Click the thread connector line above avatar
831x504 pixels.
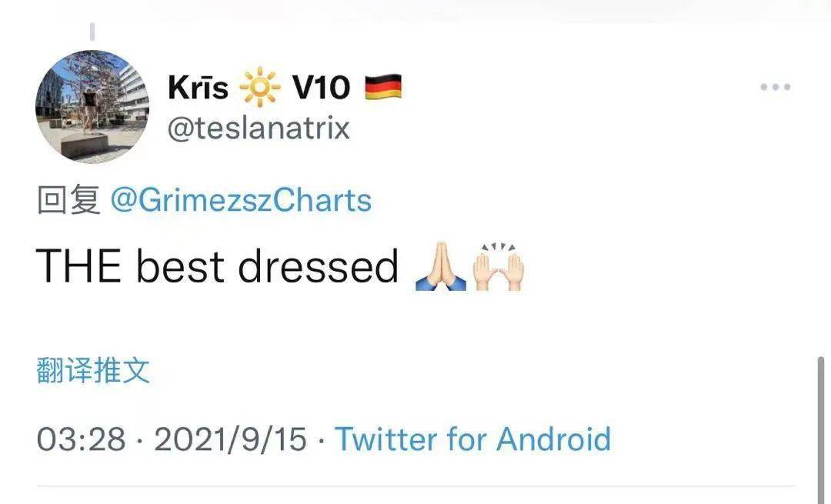[x=92, y=31]
